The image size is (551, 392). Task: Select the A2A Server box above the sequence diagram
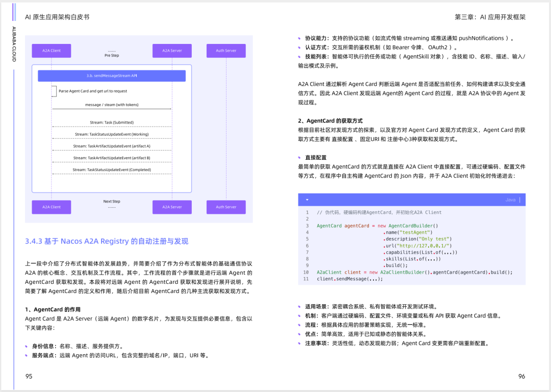[172, 51]
